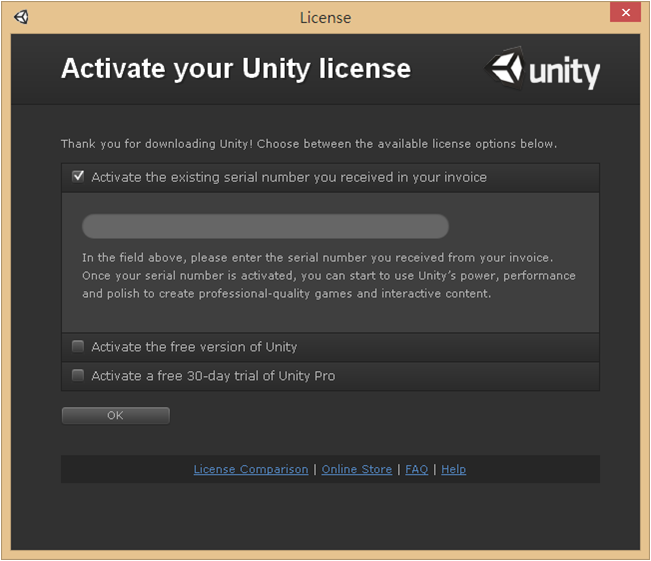Click the 'Thank you for downloading Unity' text

click(x=308, y=144)
